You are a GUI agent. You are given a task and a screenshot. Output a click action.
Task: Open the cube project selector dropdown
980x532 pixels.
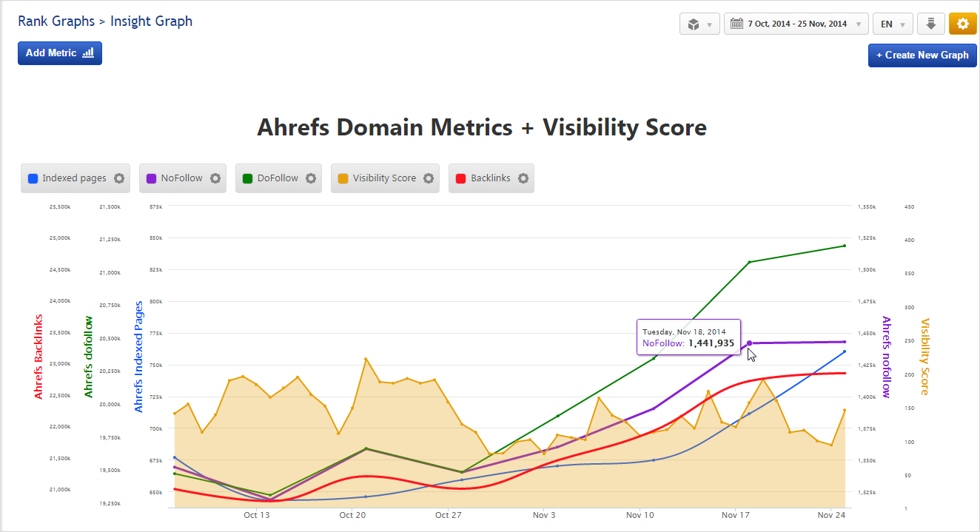tap(699, 24)
